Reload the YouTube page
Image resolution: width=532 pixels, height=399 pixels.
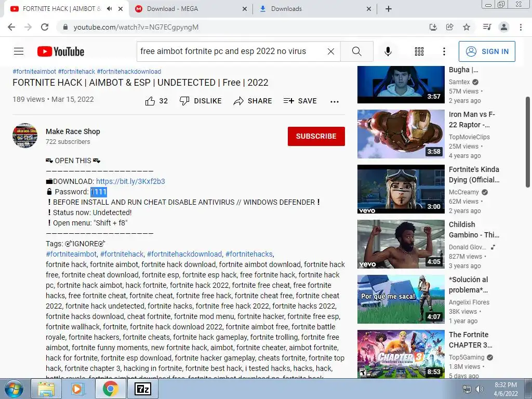(x=45, y=27)
